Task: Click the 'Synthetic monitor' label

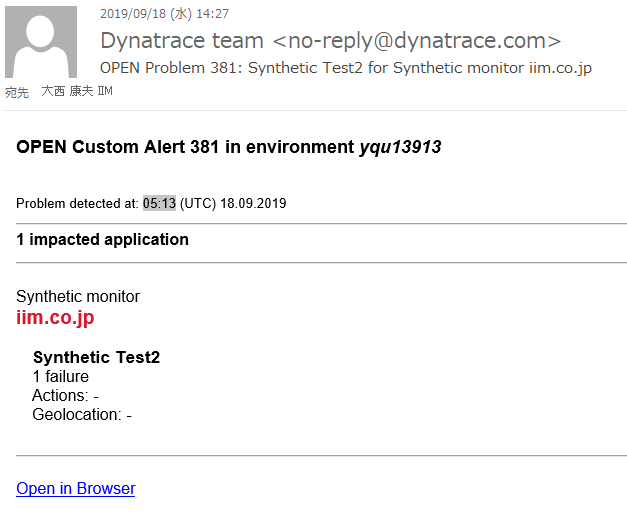Action: tap(78, 296)
